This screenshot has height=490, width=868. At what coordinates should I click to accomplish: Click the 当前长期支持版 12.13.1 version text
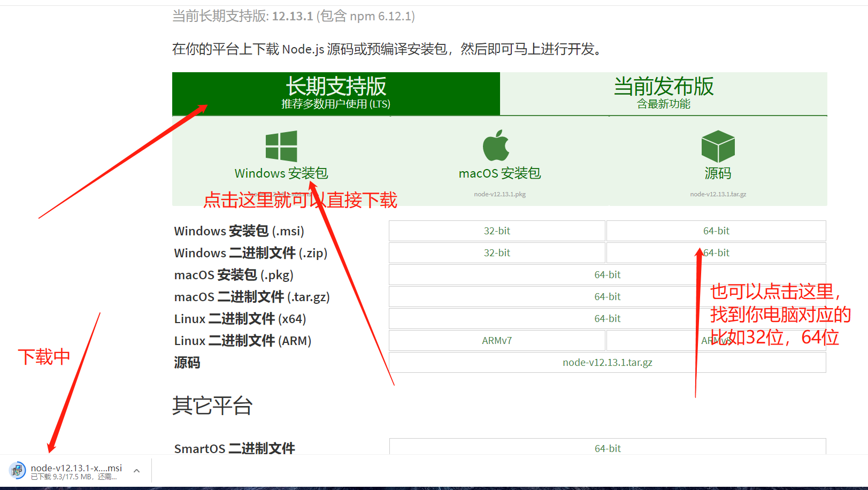tap(294, 16)
